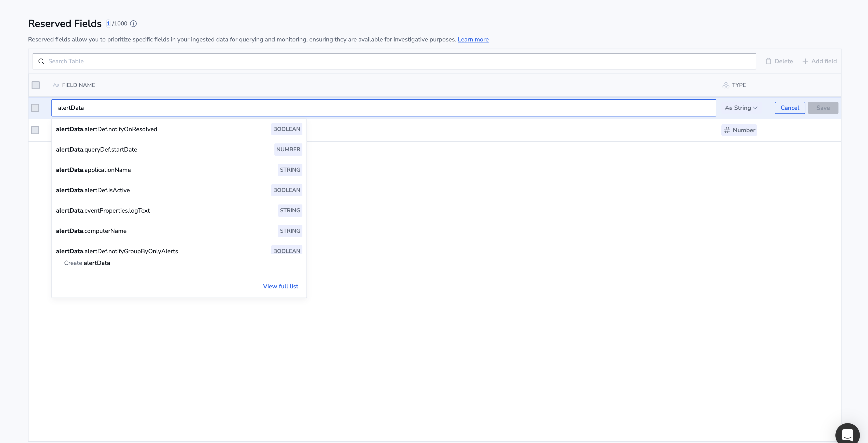Screen dimensions: 868x443
Task: Select alertData.alertDef.notifyOnResolved suggestion
Action: click(x=179, y=129)
